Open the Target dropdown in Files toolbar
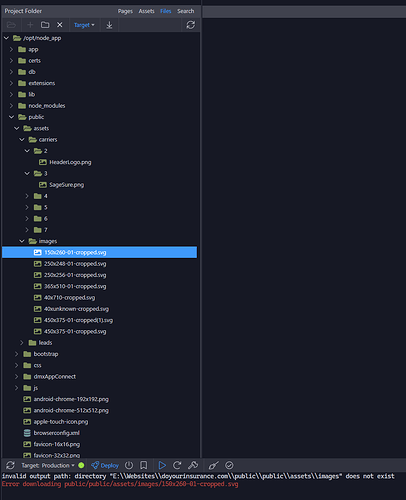Viewport: 406px width, 500px height. (84, 25)
